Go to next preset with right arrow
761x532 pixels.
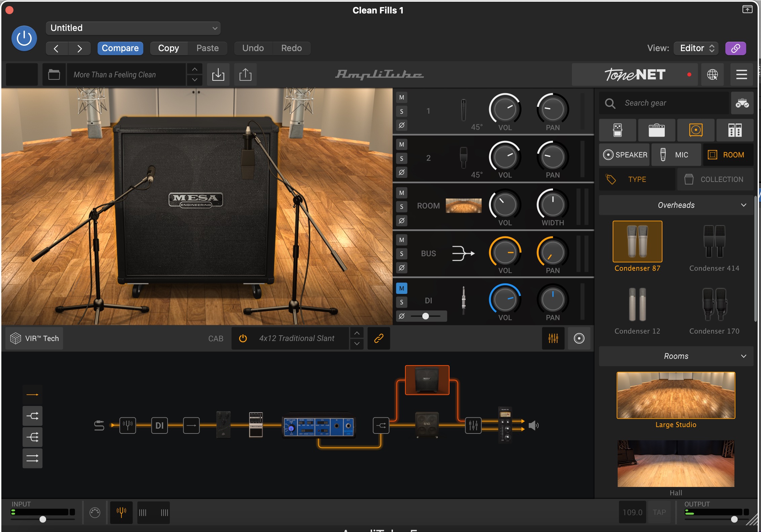79,48
